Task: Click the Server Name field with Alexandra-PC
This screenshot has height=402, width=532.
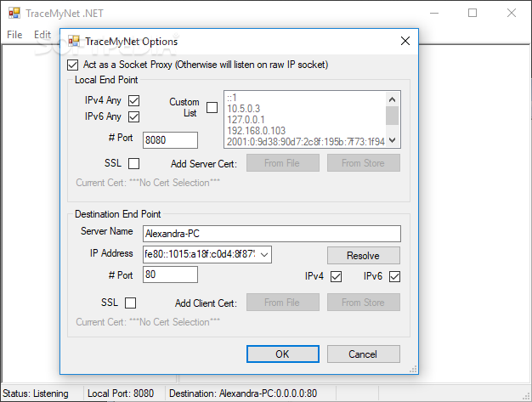Action: (271, 234)
